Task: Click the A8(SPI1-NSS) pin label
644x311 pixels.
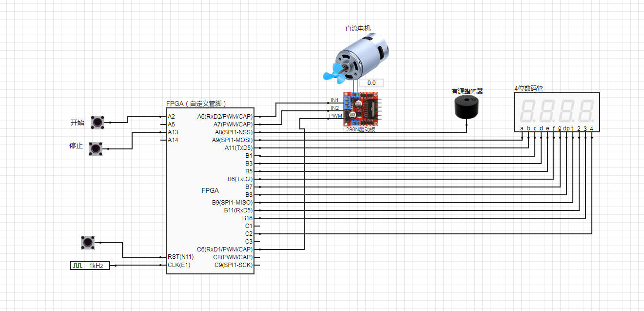Action: (x=234, y=132)
